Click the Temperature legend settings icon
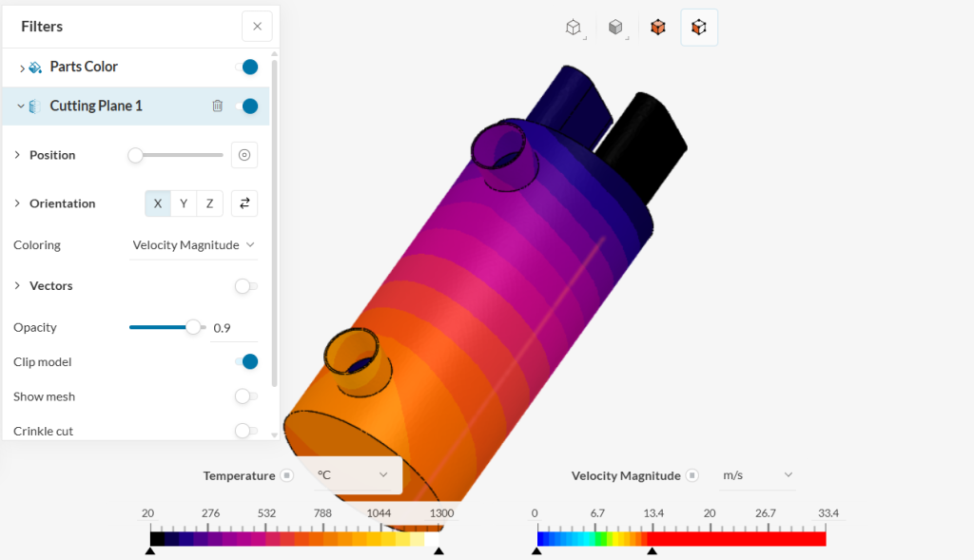The height and width of the screenshot is (560, 974). click(286, 475)
